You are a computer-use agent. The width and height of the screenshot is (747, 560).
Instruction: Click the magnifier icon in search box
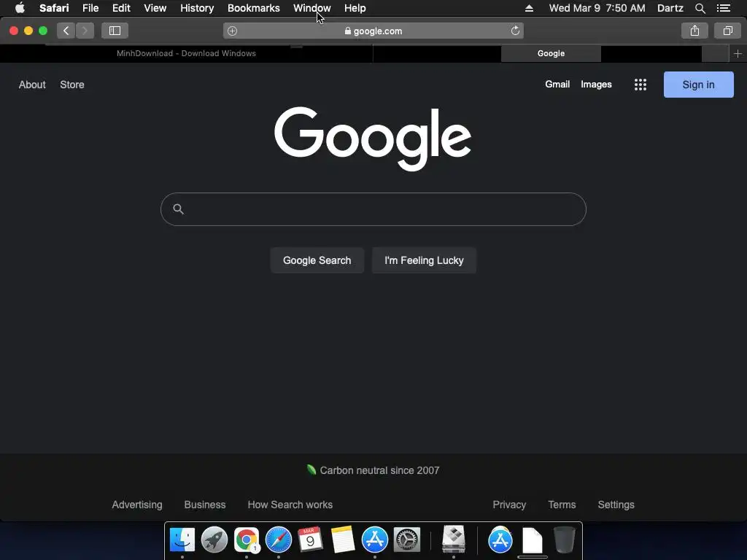[x=178, y=209]
